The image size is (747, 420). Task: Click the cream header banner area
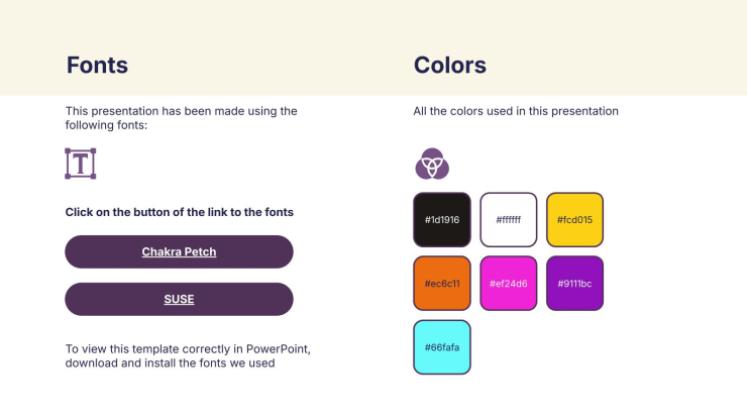pyautogui.click(x=374, y=48)
